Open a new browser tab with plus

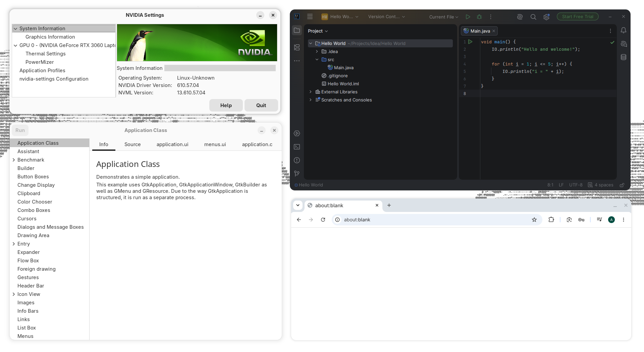pyautogui.click(x=389, y=205)
